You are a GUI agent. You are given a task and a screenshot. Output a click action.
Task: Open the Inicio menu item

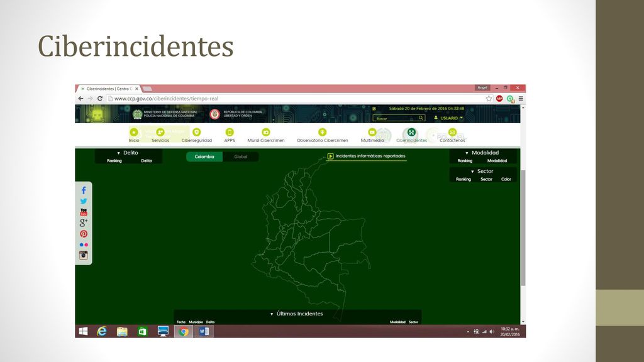click(134, 135)
